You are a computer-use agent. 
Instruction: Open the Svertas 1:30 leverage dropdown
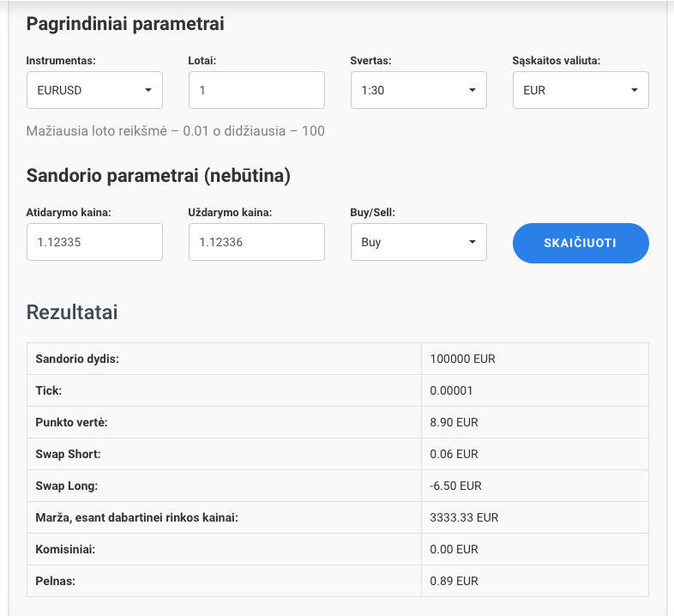coord(418,90)
